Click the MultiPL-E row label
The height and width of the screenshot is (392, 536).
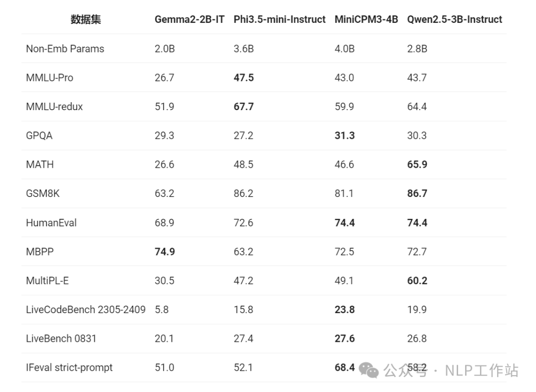pyautogui.click(x=47, y=280)
